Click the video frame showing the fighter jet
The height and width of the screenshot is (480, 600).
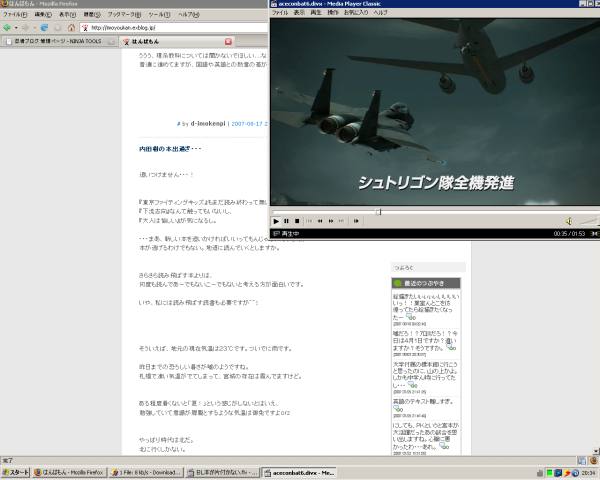point(435,112)
